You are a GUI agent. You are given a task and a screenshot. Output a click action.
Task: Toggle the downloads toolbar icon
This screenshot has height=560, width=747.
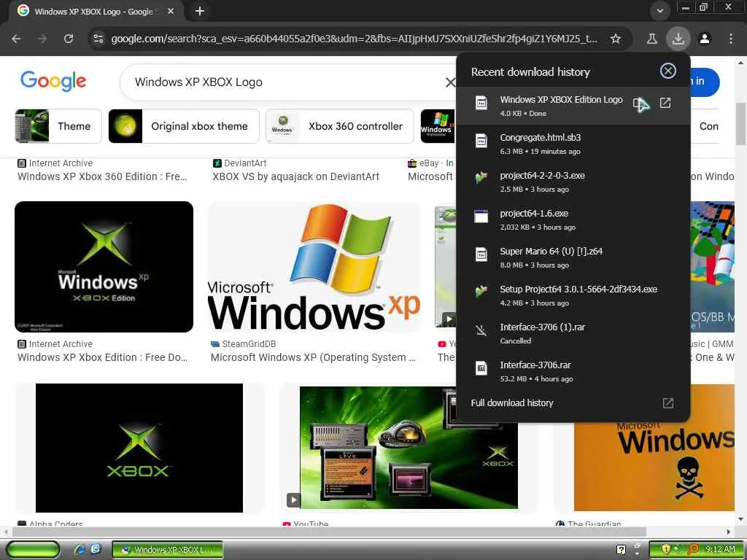[678, 39]
